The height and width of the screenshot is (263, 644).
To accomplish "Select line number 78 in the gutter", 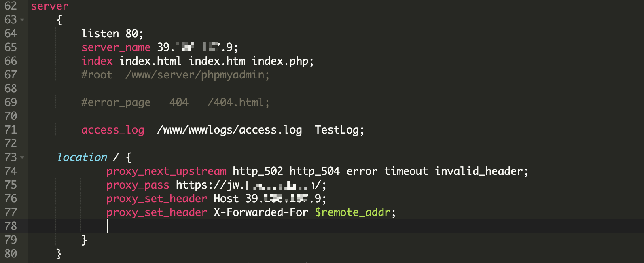I will point(11,226).
